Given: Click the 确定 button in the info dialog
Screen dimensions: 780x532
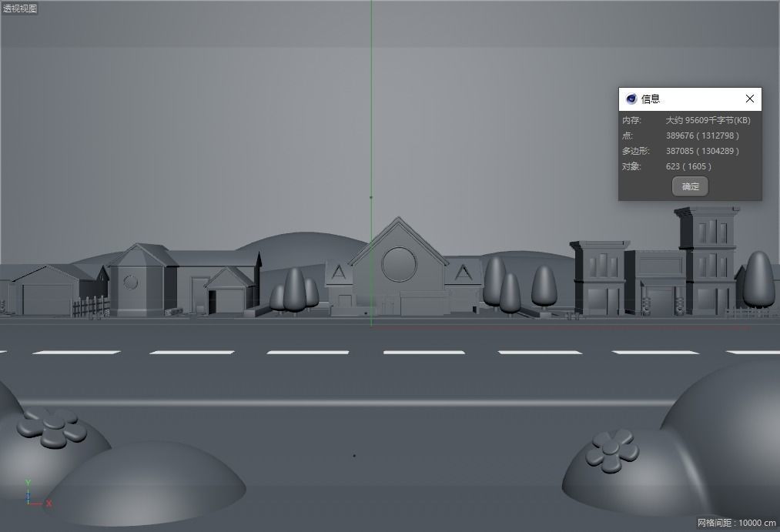Looking at the screenshot, I should [x=690, y=186].
